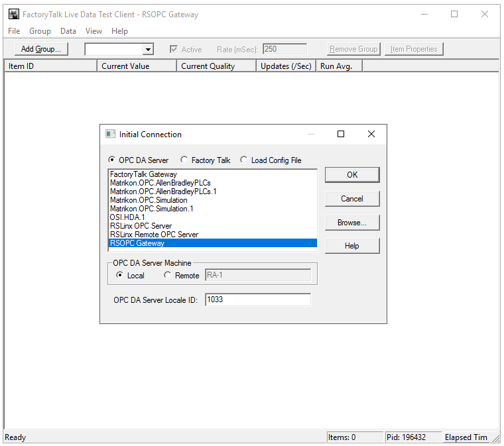Click the Current Quality column header

click(217, 66)
